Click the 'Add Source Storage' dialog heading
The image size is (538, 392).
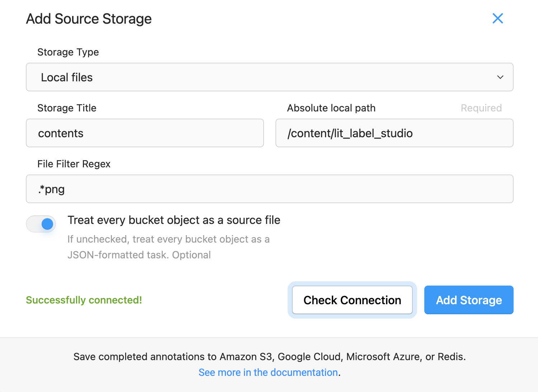(x=89, y=19)
